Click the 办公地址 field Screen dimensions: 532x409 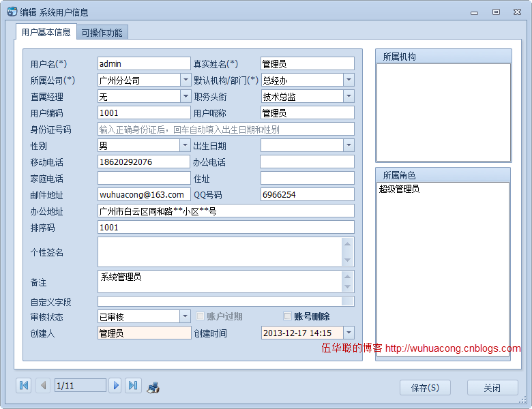tap(226, 211)
